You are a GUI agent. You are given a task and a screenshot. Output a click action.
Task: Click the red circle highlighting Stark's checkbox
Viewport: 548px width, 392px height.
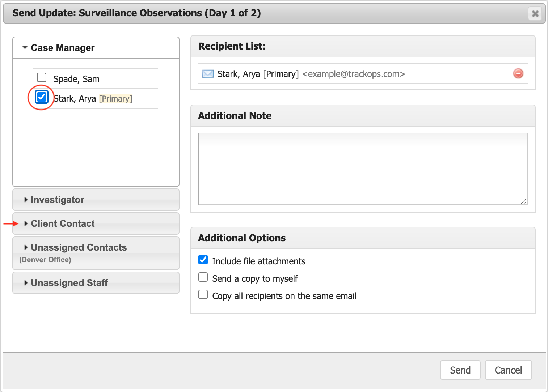(41, 97)
